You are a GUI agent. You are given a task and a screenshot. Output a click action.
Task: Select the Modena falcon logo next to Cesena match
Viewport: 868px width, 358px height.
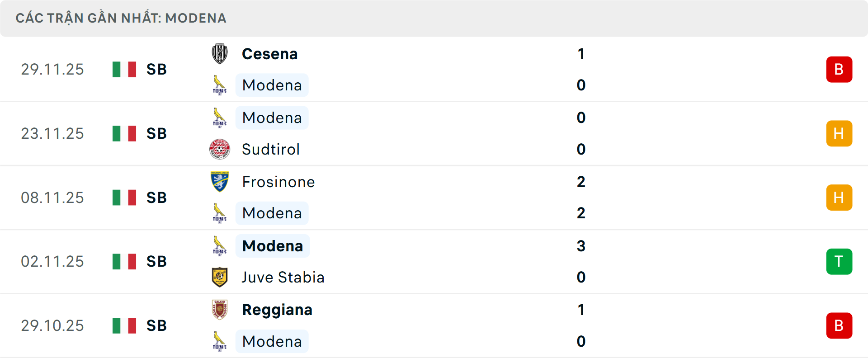coord(220,85)
